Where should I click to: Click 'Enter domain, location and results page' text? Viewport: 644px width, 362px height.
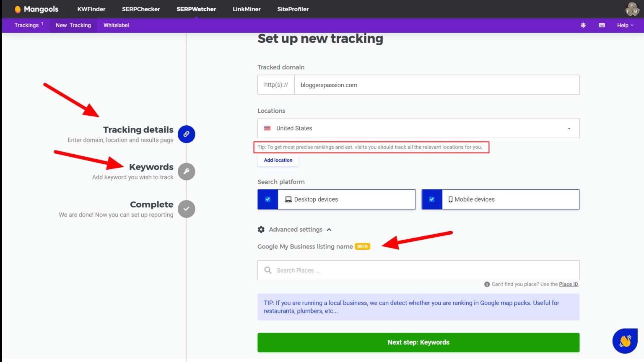click(120, 140)
